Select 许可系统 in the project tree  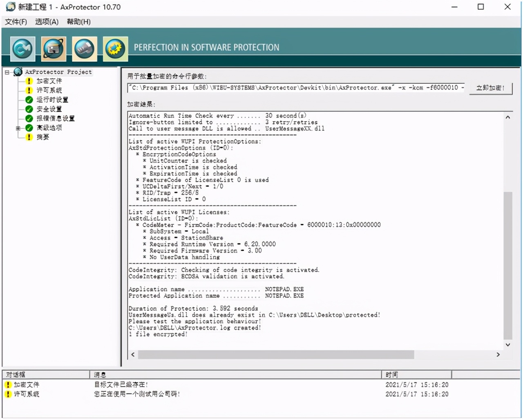tap(49, 90)
